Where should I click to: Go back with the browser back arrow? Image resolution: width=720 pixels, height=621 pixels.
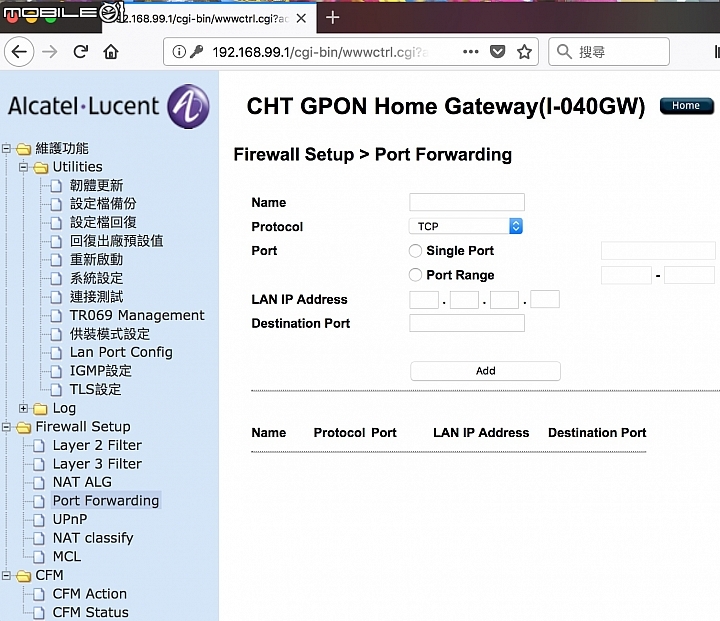tap(19, 51)
